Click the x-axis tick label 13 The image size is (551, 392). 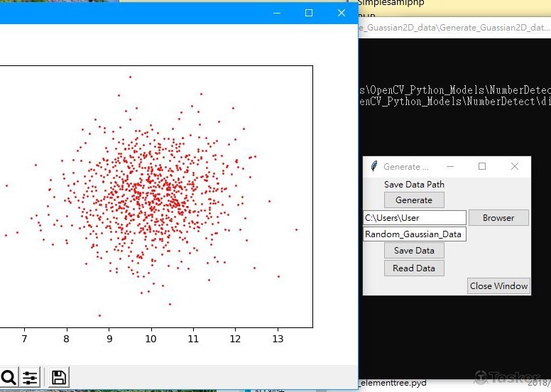point(278,339)
